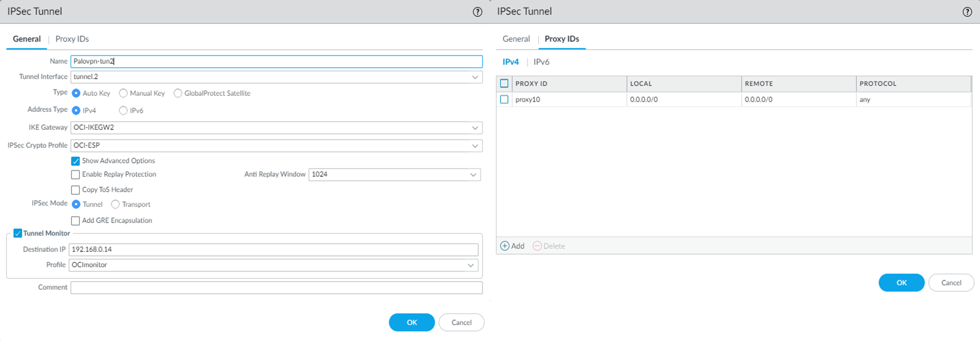Select the GlobalProtect Satellite type option
The height and width of the screenshot is (341, 980).
[178, 93]
